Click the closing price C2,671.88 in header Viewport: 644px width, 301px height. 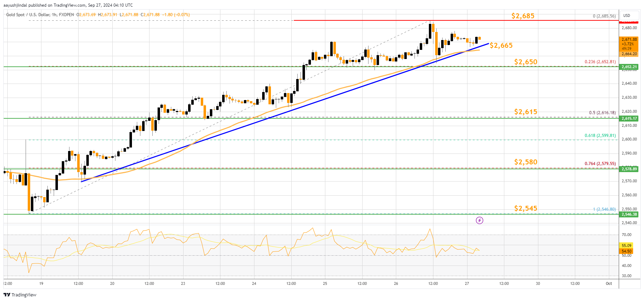click(150, 15)
